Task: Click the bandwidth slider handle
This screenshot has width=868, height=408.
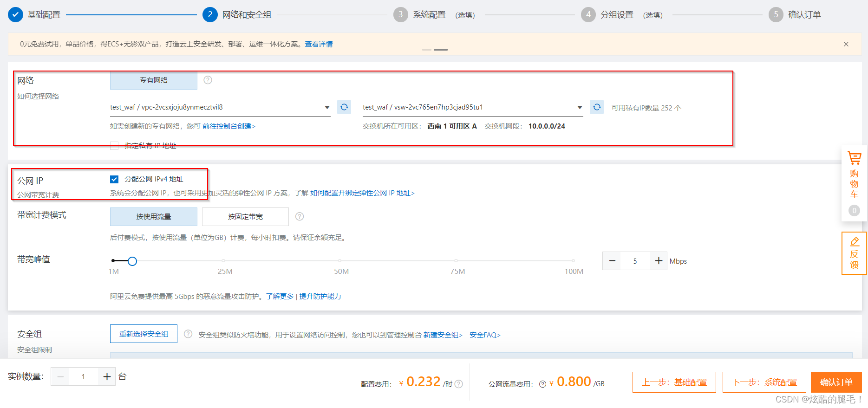Action: click(132, 261)
